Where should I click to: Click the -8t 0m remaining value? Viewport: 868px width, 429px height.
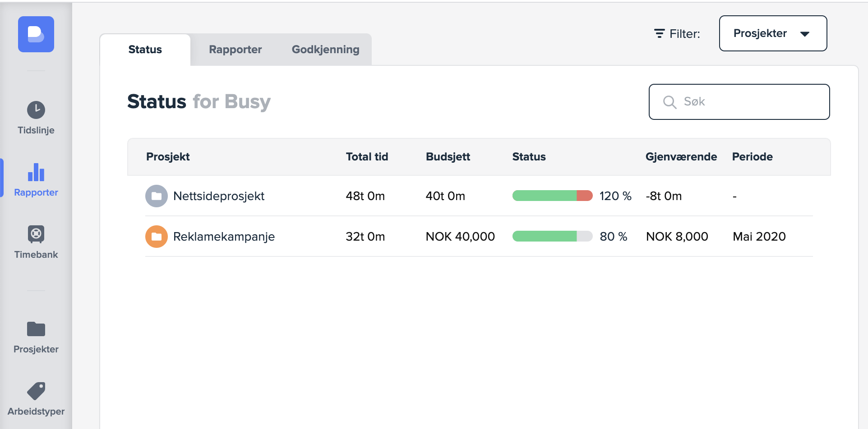point(664,196)
